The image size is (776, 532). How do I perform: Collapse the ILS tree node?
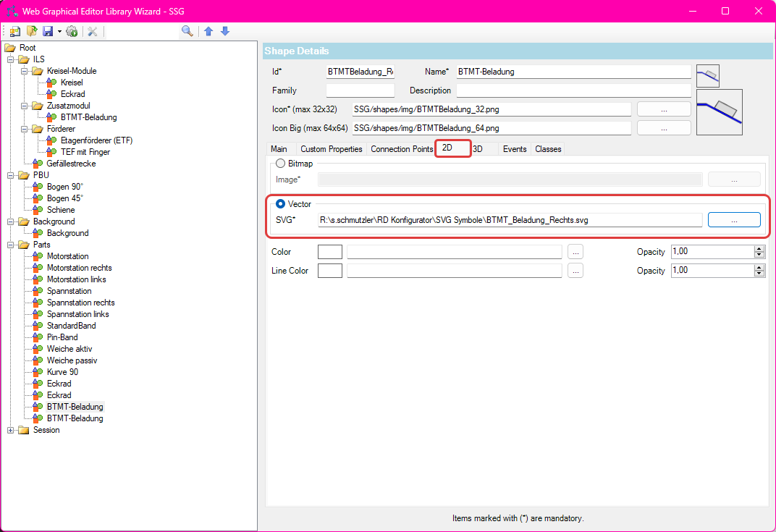[10, 59]
